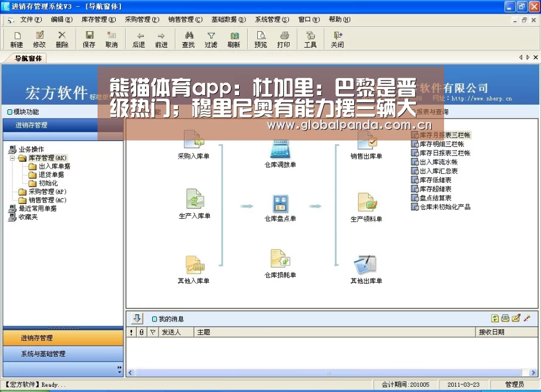Go back with the 后退 toolbar icon
The height and width of the screenshot is (392, 541).
tap(139, 39)
